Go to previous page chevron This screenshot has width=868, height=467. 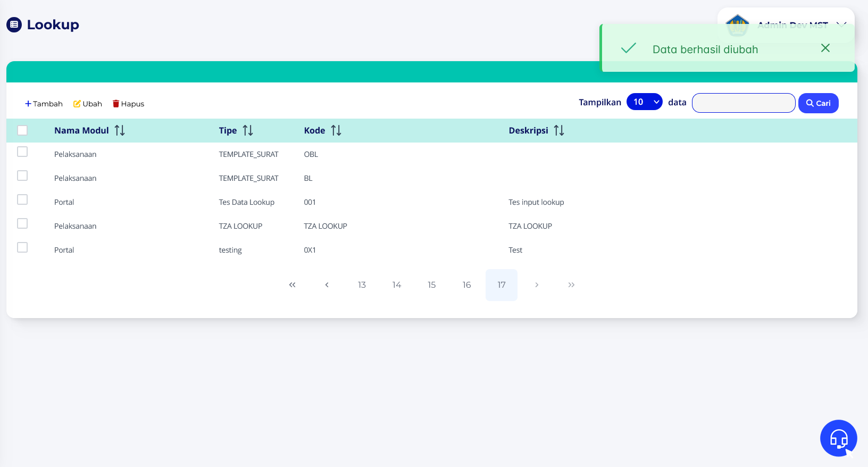point(327,285)
